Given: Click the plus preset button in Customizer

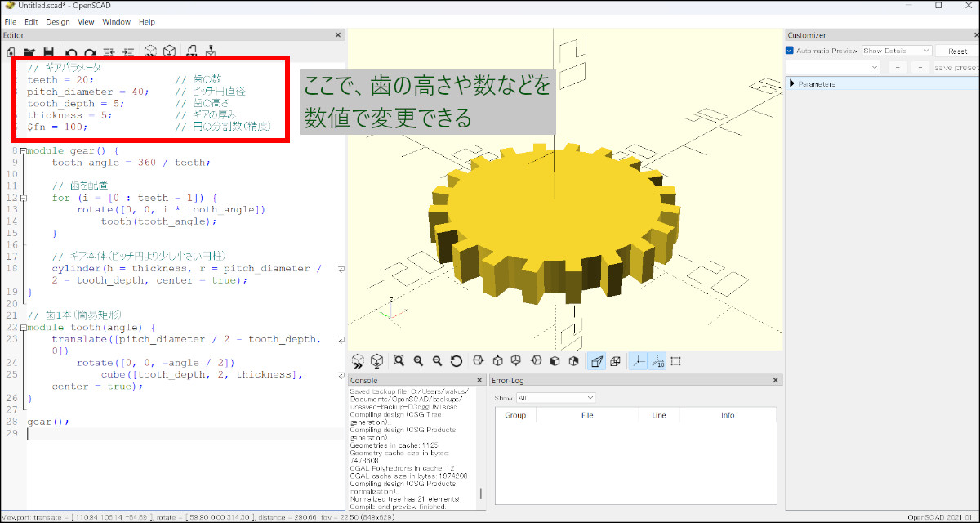Looking at the screenshot, I should coord(898,67).
